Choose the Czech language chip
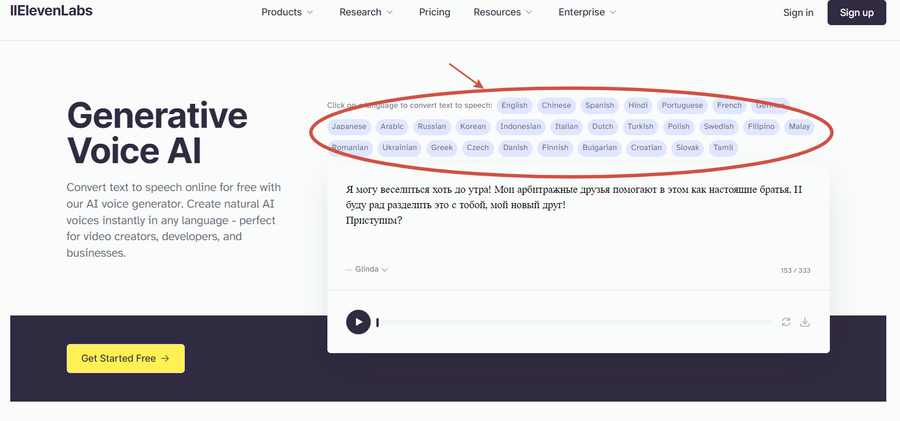The width and height of the screenshot is (900, 421). click(x=478, y=148)
